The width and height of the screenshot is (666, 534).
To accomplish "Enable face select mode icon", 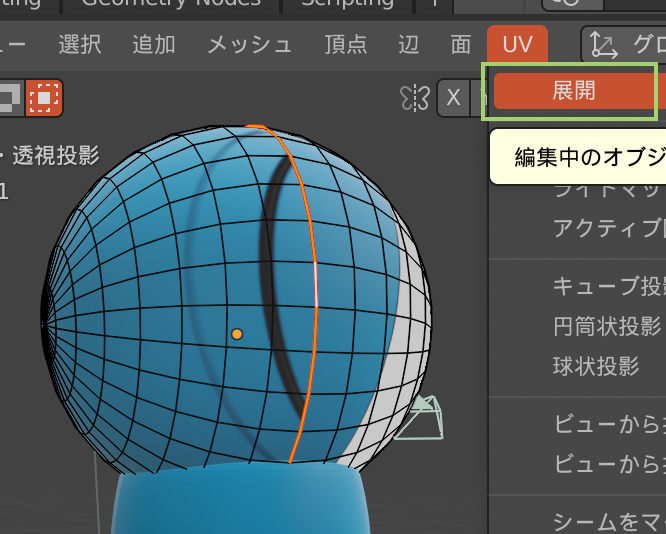I will (44, 98).
